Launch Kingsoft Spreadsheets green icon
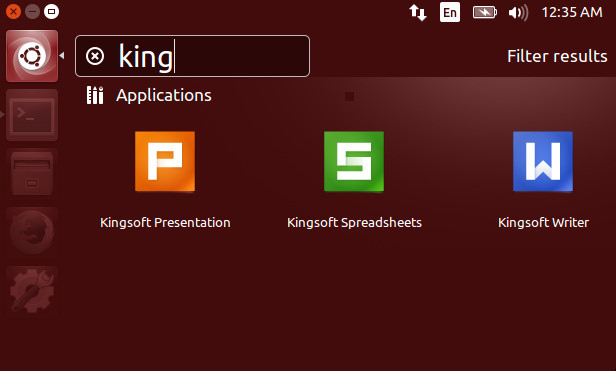The height and width of the screenshot is (371, 616). pos(354,162)
